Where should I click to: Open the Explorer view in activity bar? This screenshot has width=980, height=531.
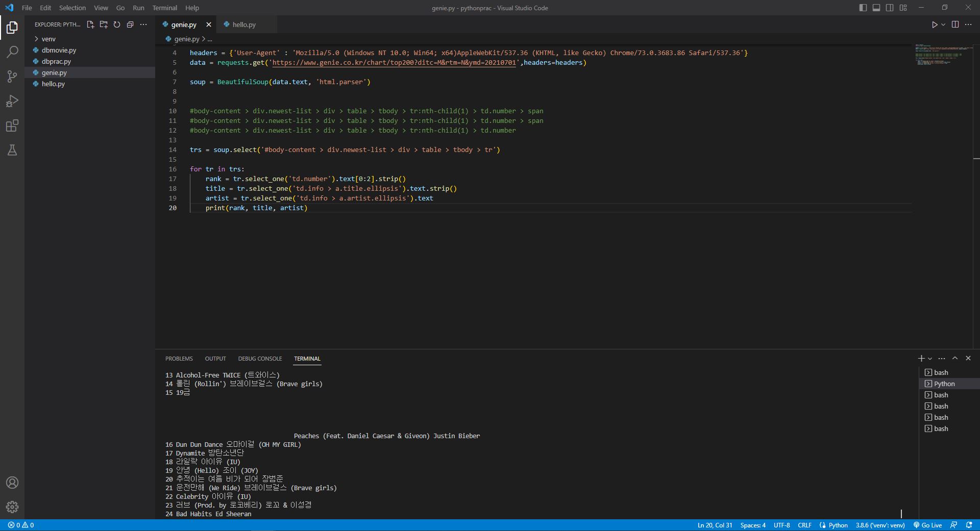12,28
